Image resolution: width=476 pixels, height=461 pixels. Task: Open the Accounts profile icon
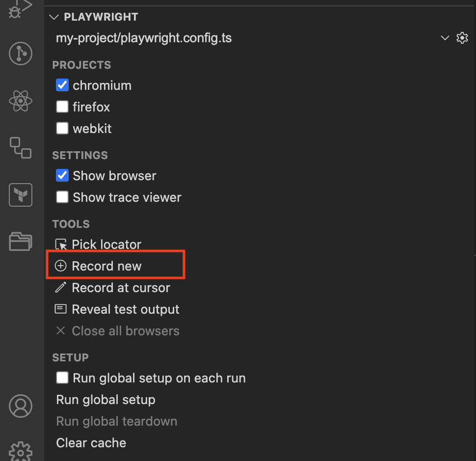click(20, 406)
